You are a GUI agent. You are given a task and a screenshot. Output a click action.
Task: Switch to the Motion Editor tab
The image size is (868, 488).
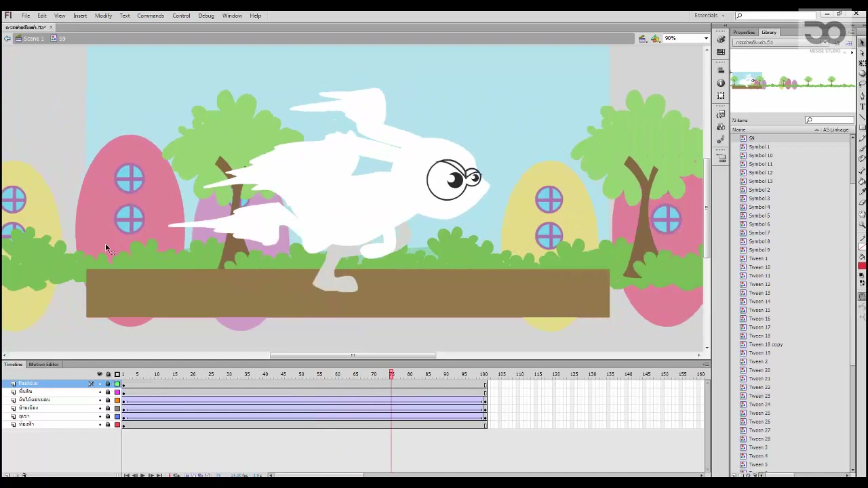click(43, 365)
